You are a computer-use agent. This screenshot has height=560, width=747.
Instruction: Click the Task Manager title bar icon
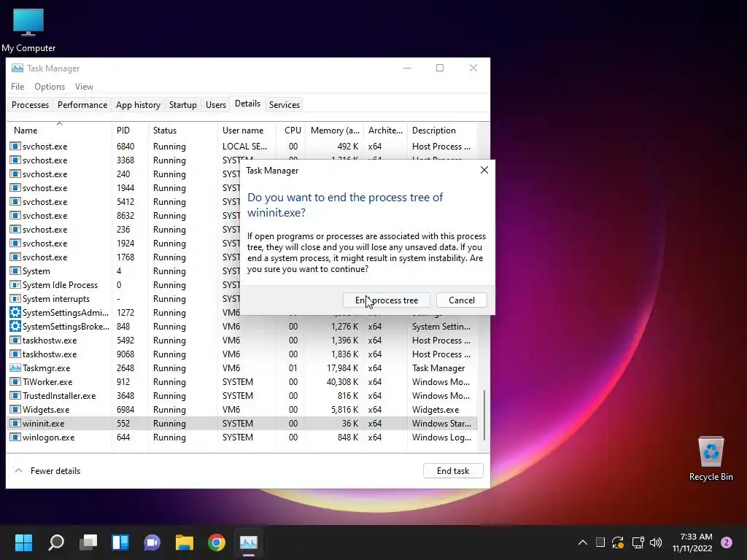pyautogui.click(x=18, y=68)
